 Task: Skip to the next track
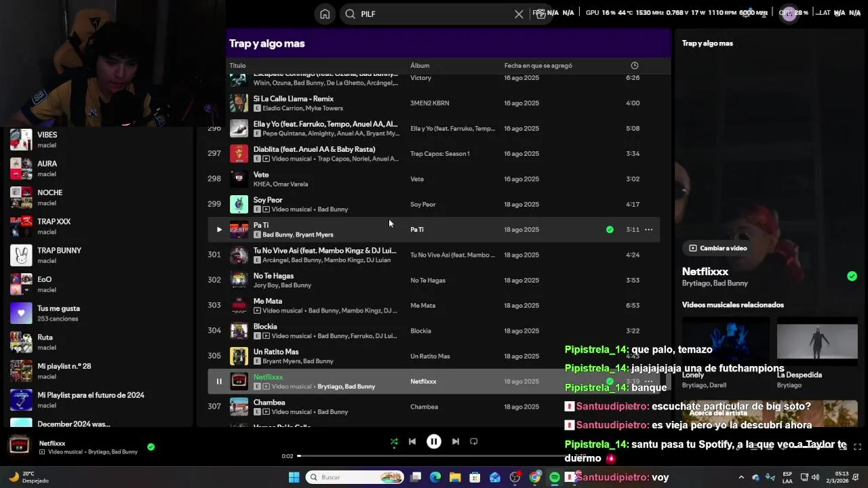click(456, 441)
